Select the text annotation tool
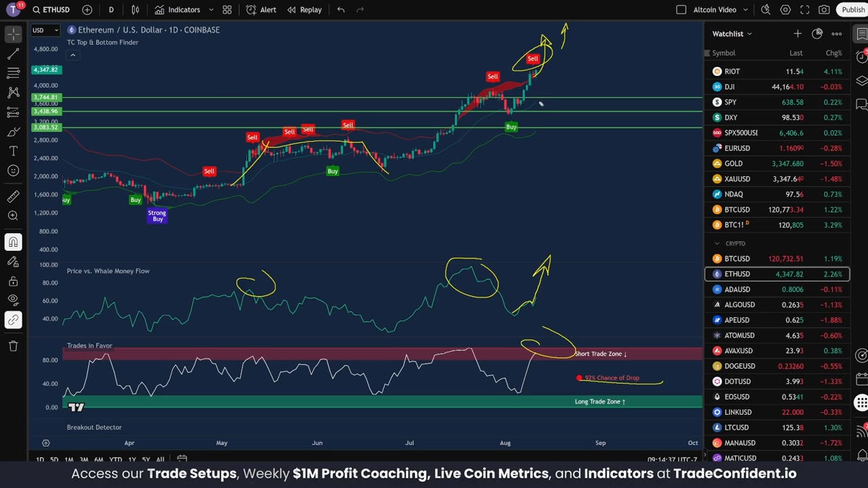Screen dimensions: 868x488 tap(13, 151)
